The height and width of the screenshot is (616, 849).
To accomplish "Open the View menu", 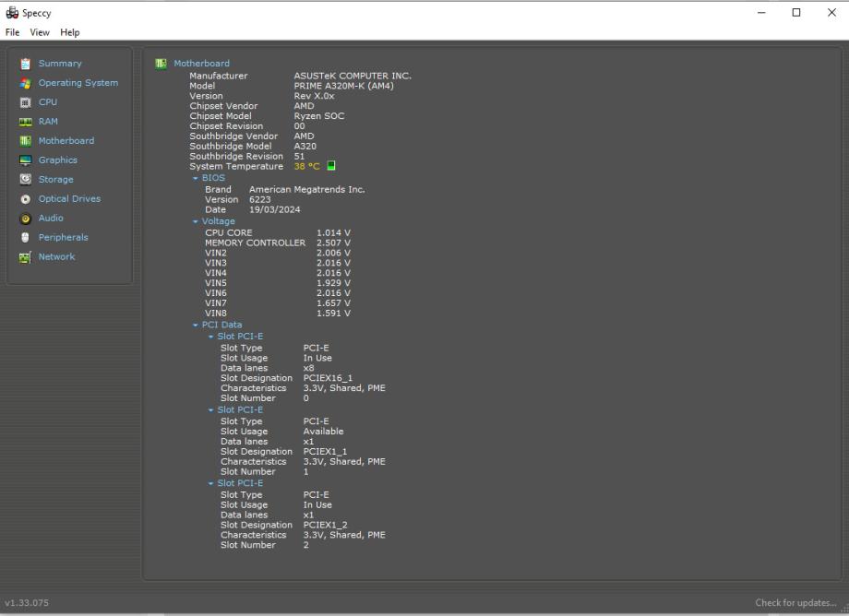I will [x=40, y=32].
